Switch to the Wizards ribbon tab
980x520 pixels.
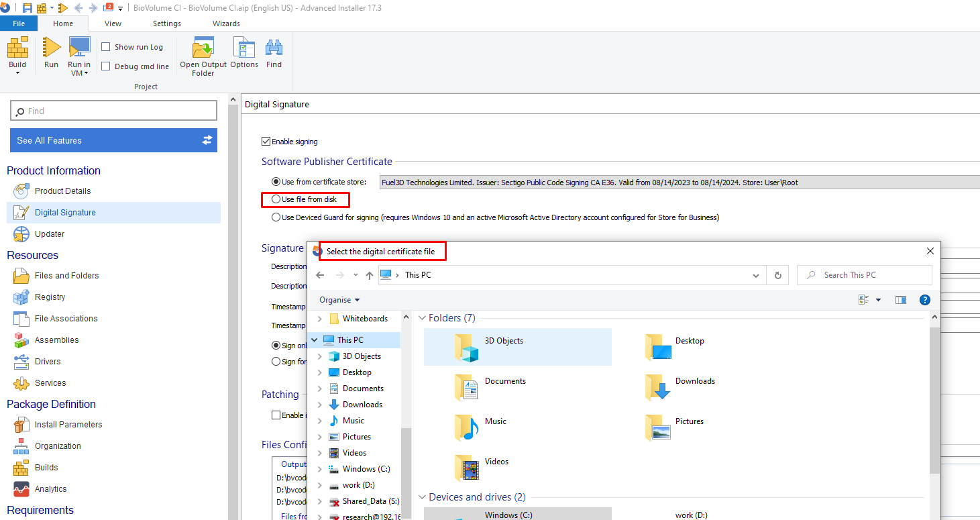[x=227, y=23]
